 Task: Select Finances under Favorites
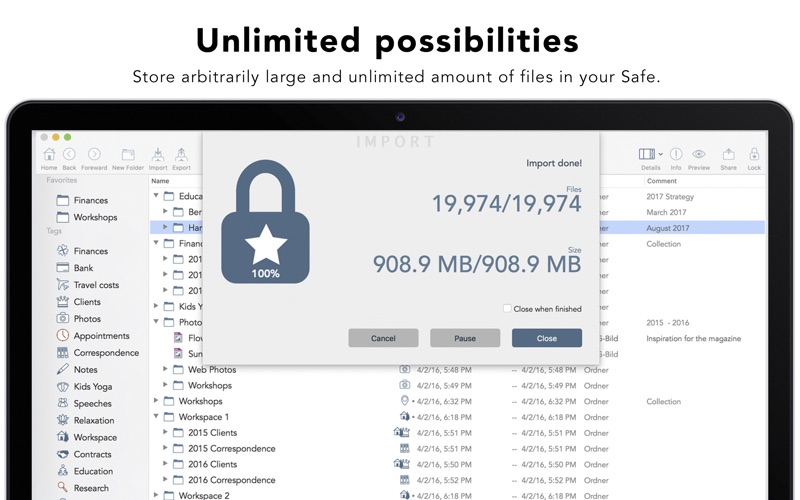90,200
